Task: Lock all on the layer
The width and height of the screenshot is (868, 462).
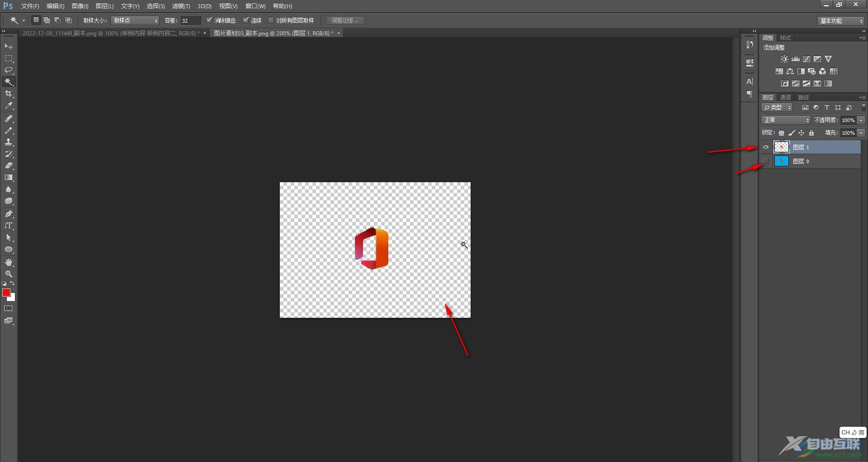Action: pos(811,133)
